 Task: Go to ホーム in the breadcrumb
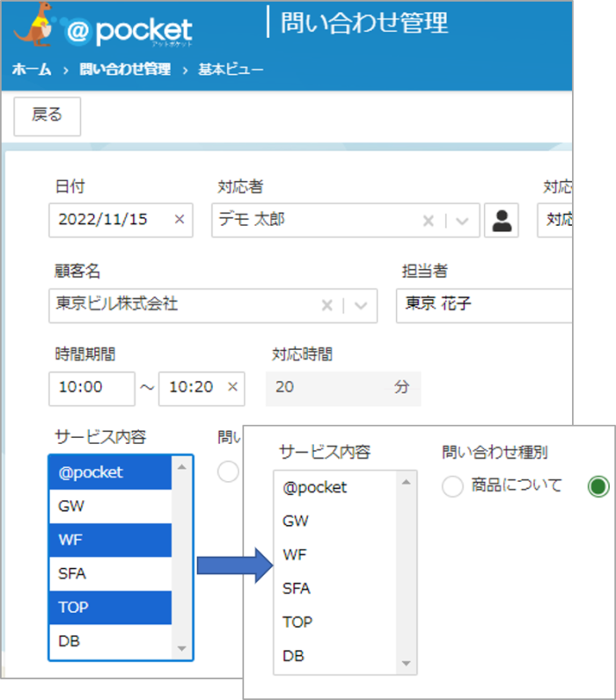pos(32,69)
